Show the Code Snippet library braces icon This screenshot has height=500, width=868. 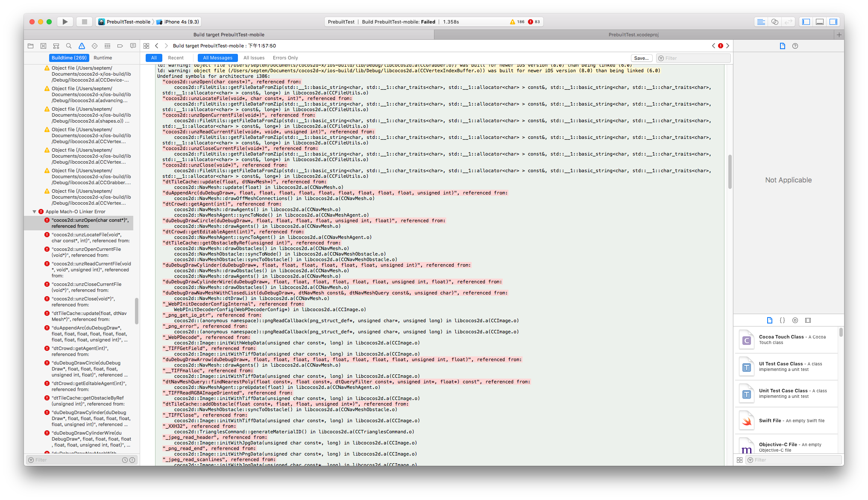(x=782, y=320)
